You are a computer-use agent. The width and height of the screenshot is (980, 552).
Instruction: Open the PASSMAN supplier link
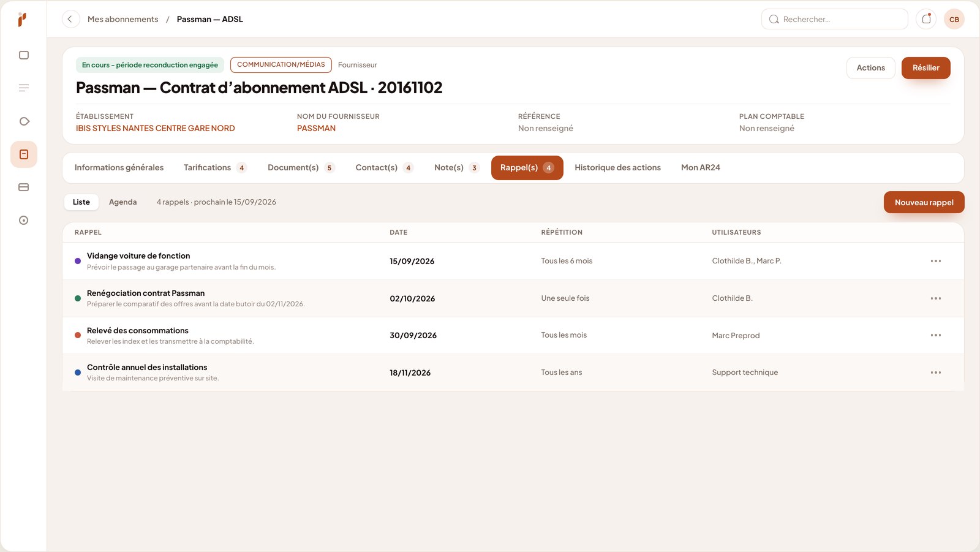[316, 128]
